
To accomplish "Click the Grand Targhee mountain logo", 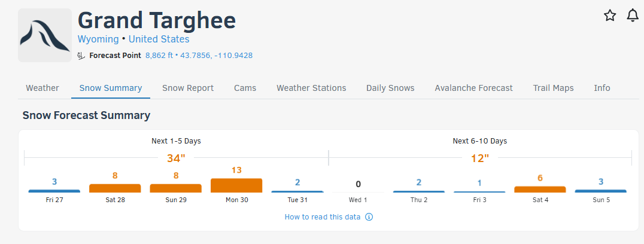I will coord(45,35).
